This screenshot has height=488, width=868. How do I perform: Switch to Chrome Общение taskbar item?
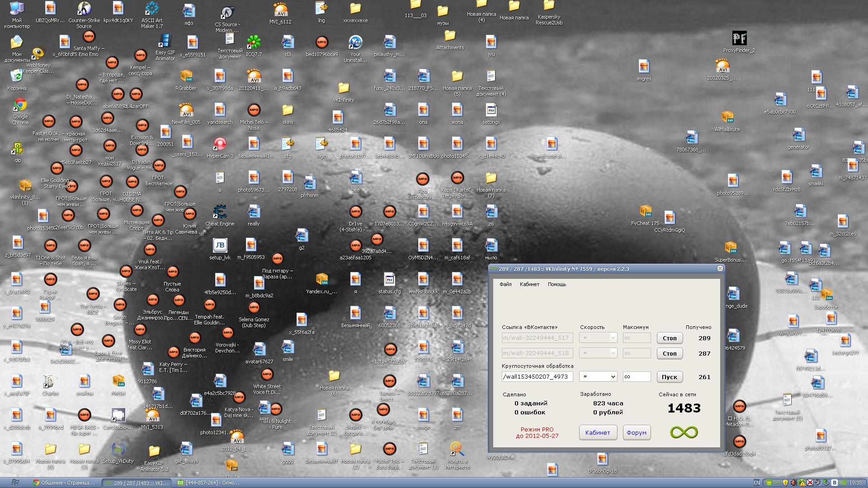pos(64,483)
